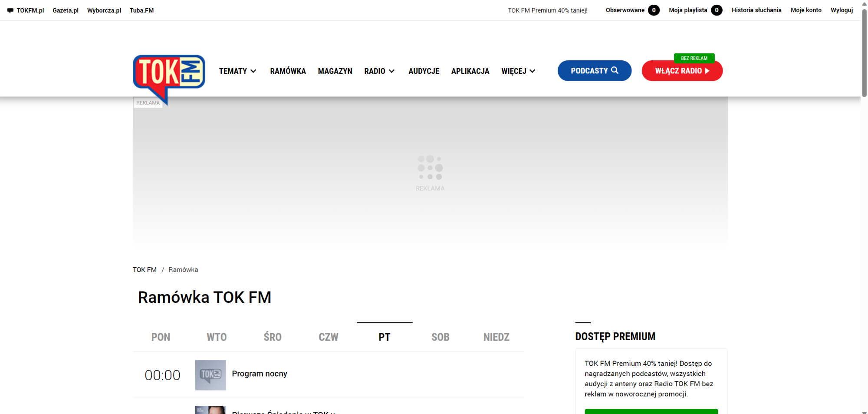Select the PON day tab
The image size is (868, 414).
point(161,337)
